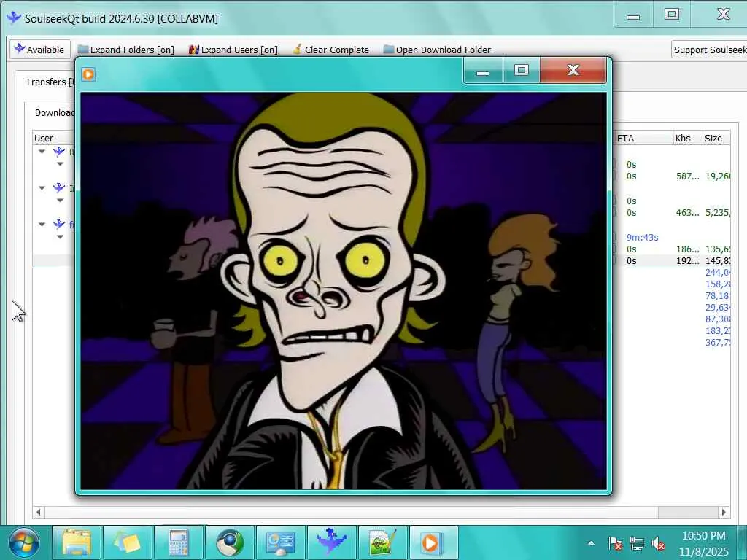Select the Downloads sub-tab
This screenshot has width=747, height=560.
click(54, 113)
